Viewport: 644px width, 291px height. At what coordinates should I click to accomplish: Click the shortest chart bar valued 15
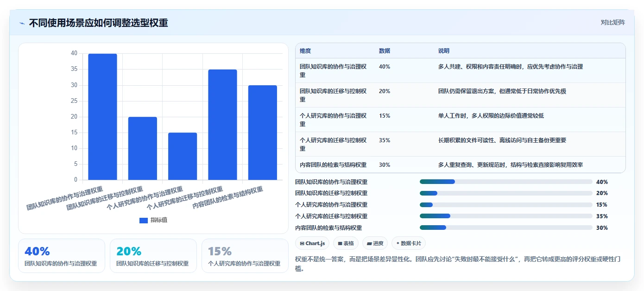pos(183,156)
